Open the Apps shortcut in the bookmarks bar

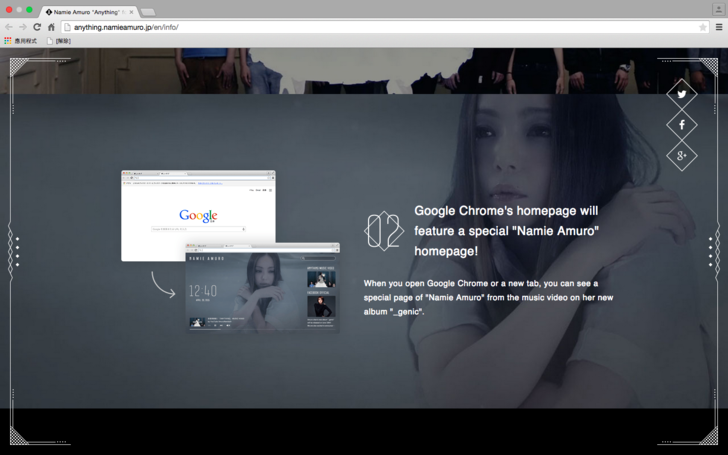tap(20, 41)
